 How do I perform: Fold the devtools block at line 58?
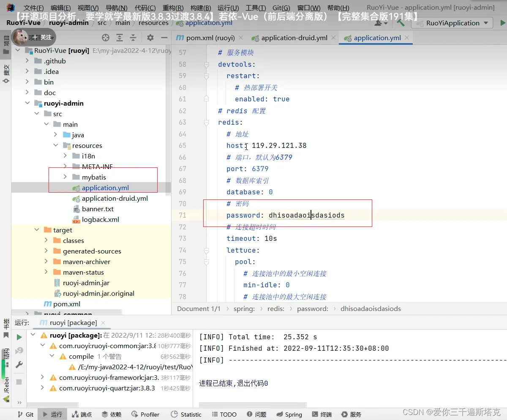click(207, 65)
